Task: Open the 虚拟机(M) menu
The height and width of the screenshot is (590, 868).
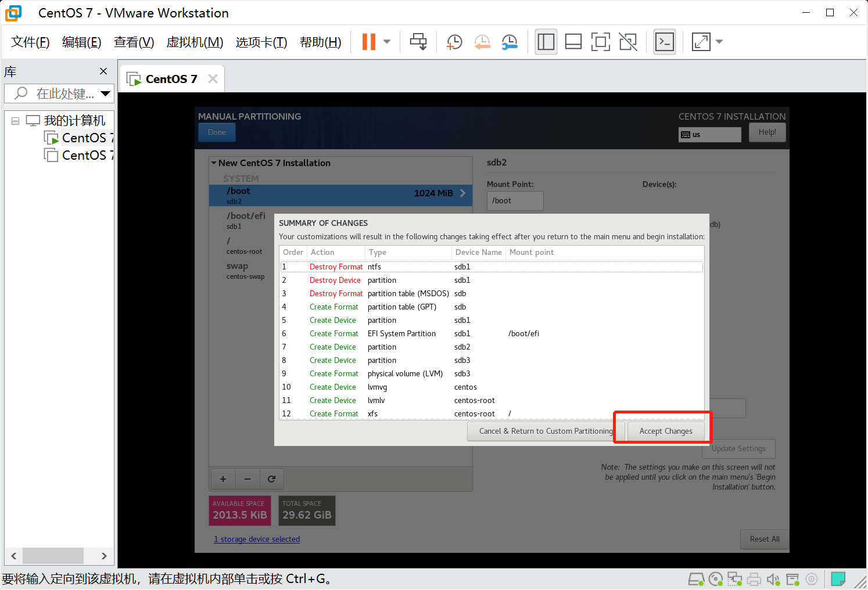Action: 195,42
